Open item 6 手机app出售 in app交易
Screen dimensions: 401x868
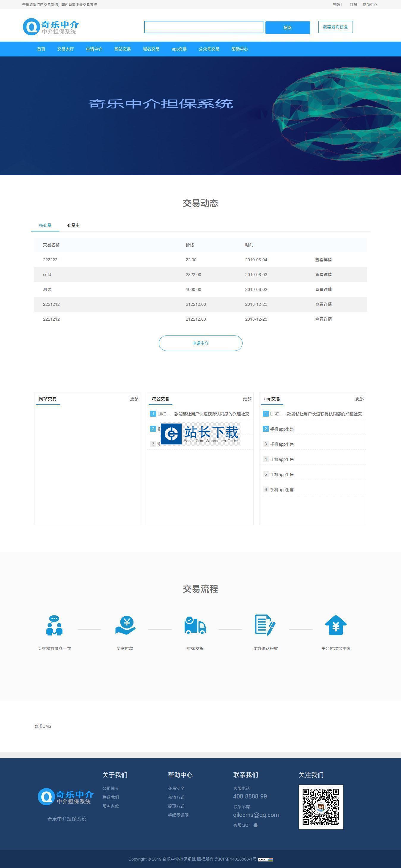pyautogui.click(x=282, y=490)
